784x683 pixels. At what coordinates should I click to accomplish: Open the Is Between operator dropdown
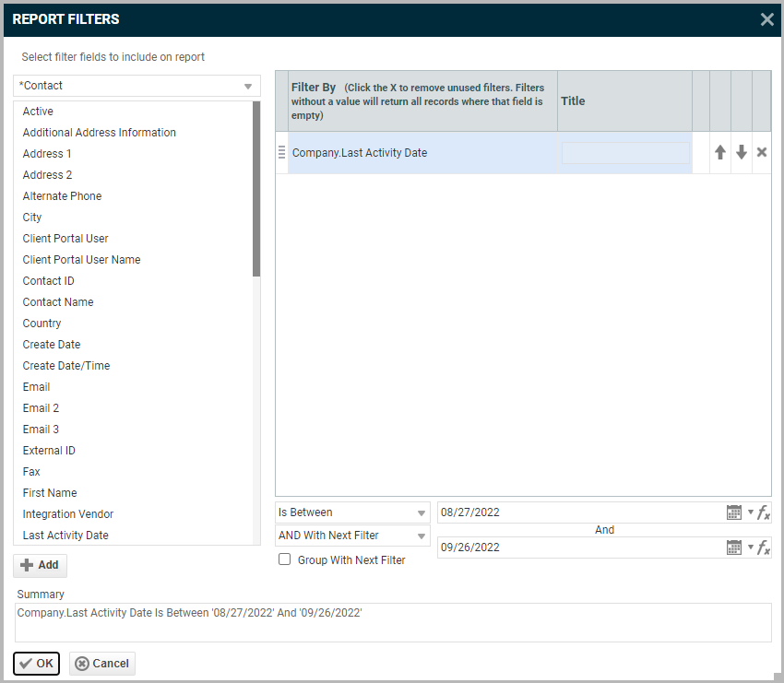click(x=352, y=512)
